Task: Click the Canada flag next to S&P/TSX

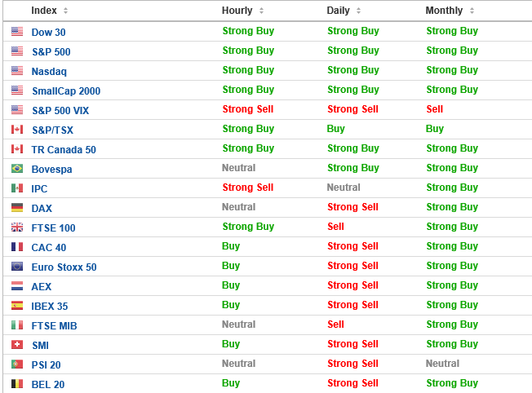Action: pos(17,130)
